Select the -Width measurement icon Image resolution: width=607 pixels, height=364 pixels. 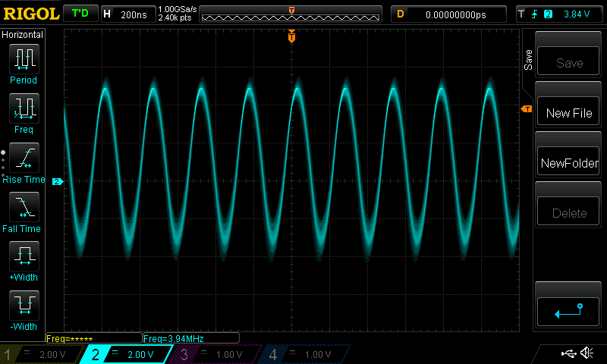(x=24, y=305)
